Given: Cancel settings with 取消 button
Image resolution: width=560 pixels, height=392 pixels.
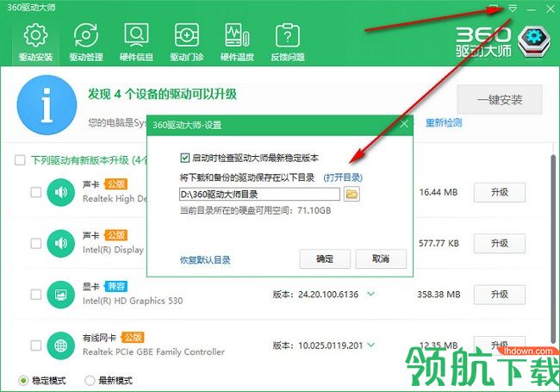Looking at the screenshot, I should (381, 258).
